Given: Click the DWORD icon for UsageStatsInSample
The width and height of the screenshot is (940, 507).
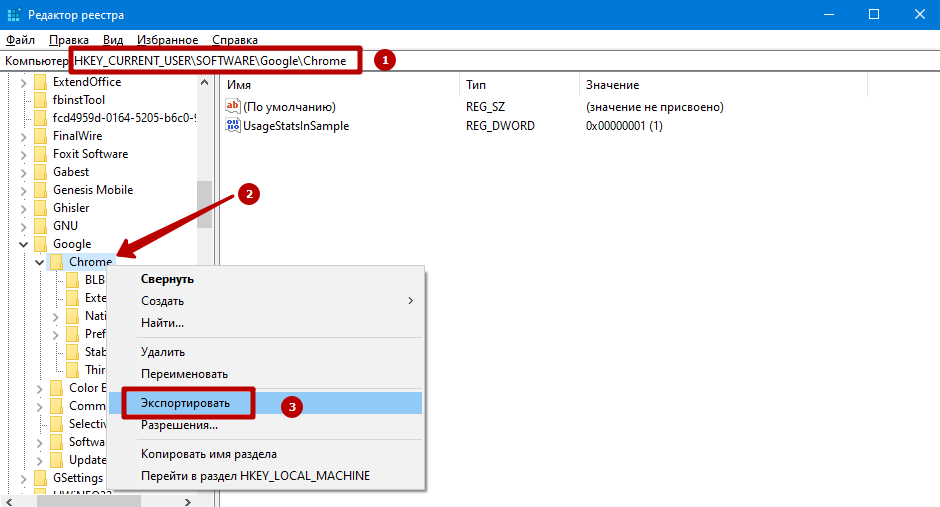Looking at the screenshot, I should (234, 126).
